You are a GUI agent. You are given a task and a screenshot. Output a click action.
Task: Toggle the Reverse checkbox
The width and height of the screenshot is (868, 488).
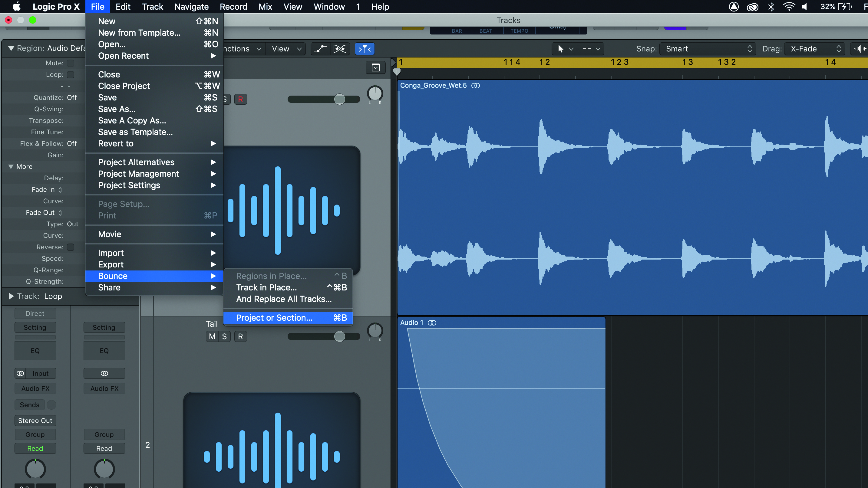pyautogui.click(x=71, y=247)
